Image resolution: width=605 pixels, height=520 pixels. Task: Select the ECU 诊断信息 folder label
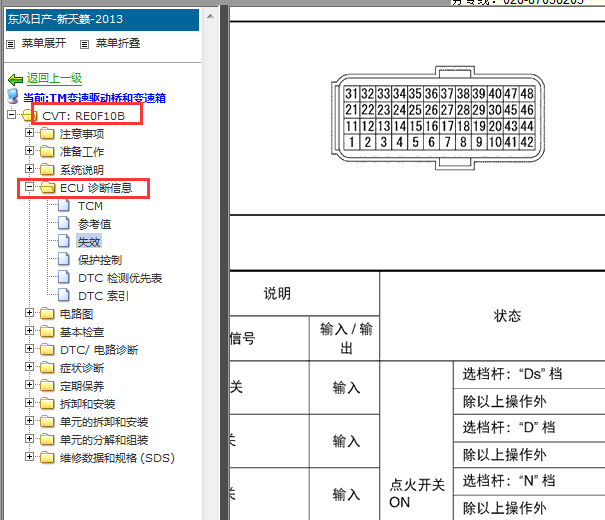click(96, 188)
